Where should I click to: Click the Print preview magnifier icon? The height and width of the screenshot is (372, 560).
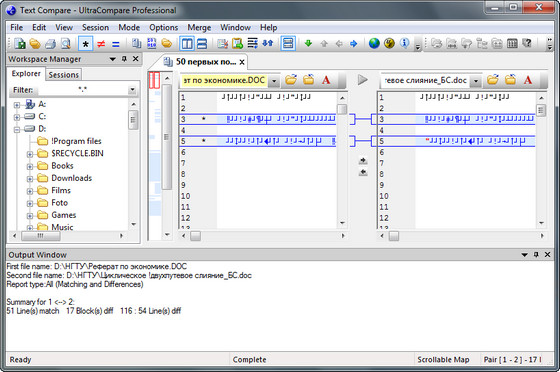tap(65, 44)
